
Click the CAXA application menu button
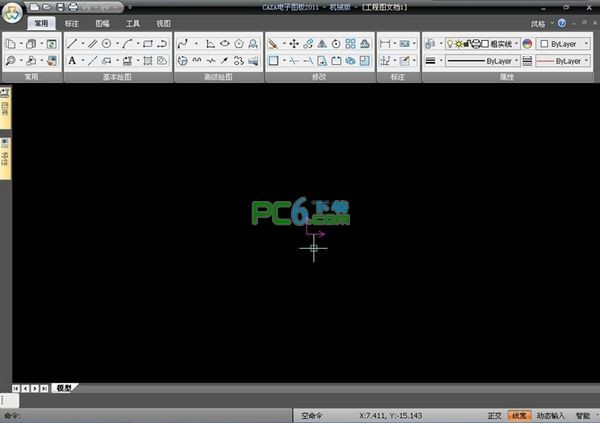tap(13, 10)
